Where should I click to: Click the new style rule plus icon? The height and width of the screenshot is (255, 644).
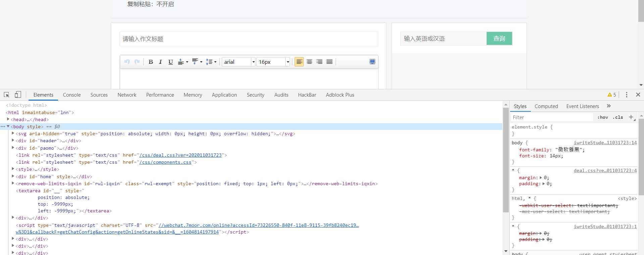tap(631, 117)
